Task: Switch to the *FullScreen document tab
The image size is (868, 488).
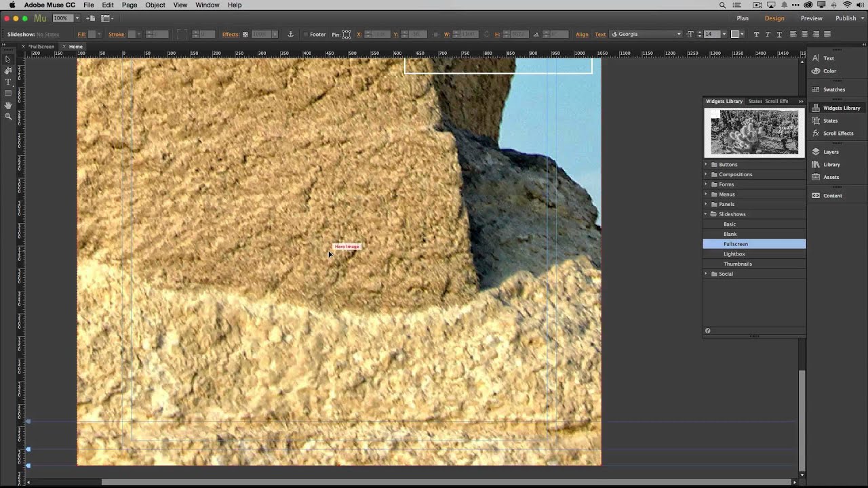Action: pos(41,47)
